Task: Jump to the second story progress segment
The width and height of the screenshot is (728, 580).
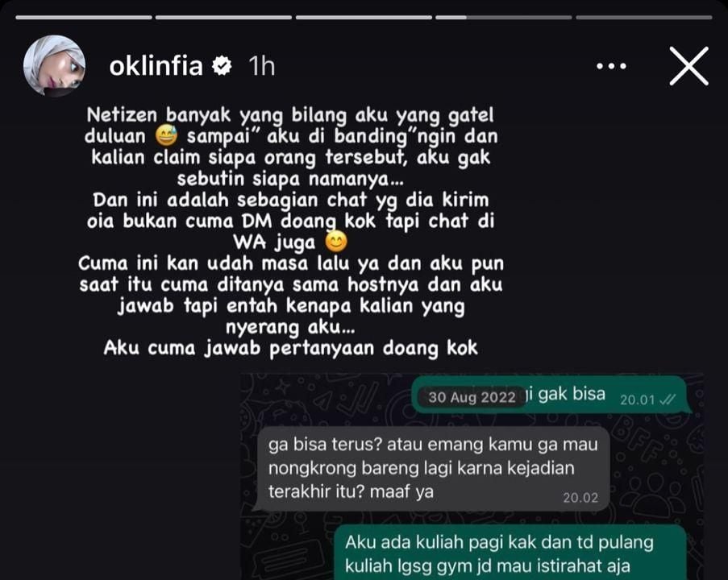Action: [223, 18]
